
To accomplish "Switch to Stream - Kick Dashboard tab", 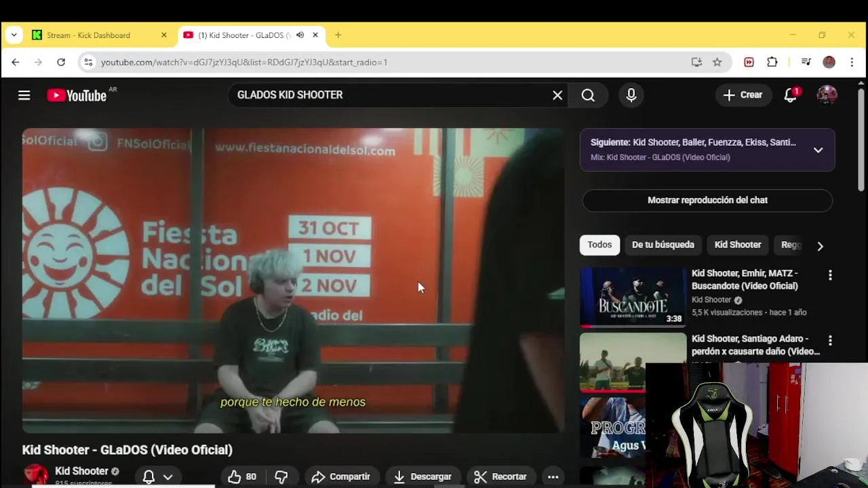I will pyautogui.click(x=97, y=35).
